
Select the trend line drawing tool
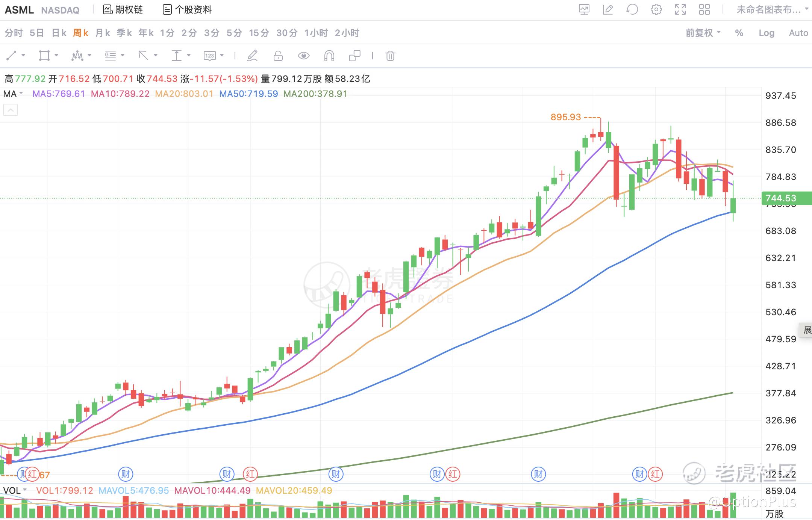(x=11, y=56)
